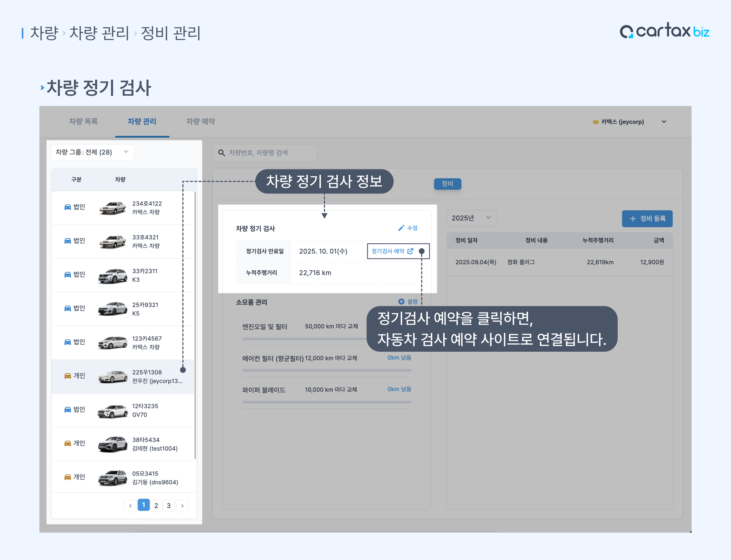Click the 정비 등록 button
This screenshot has width=731, height=560.
(647, 219)
